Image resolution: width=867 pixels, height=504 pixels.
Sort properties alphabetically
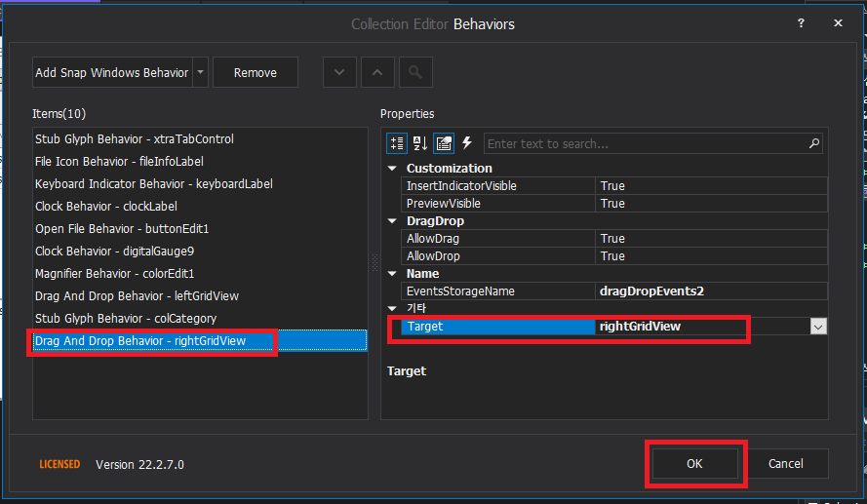(420, 143)
